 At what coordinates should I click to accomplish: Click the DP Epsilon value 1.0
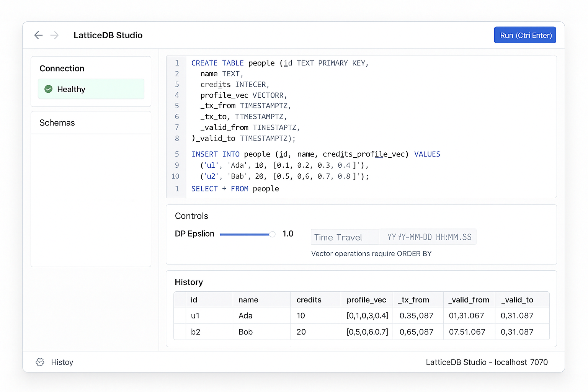pos(288,234)
